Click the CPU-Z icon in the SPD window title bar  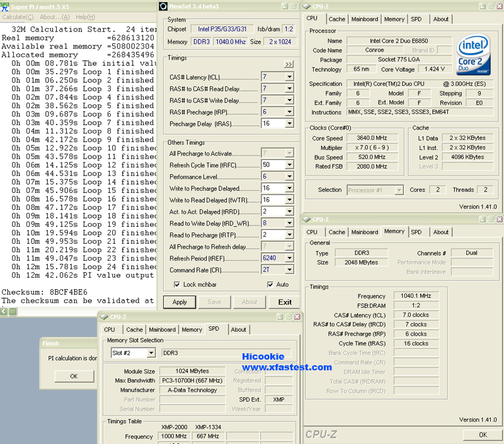104,317
